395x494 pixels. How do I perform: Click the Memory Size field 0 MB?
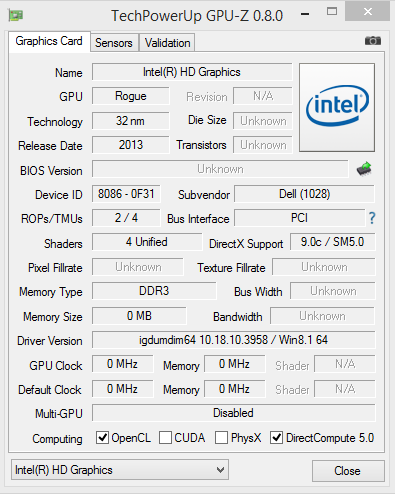click(x=139, y=316)
